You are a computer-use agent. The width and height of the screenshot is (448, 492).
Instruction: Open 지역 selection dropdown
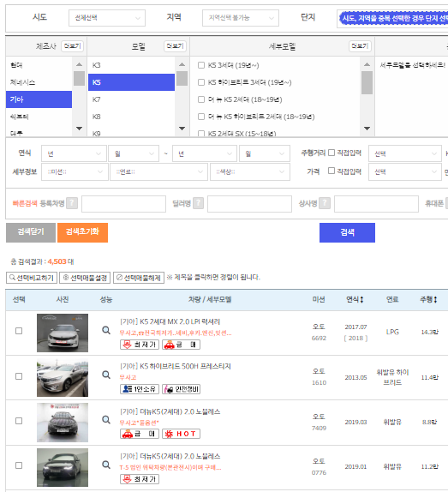[241, 18]
